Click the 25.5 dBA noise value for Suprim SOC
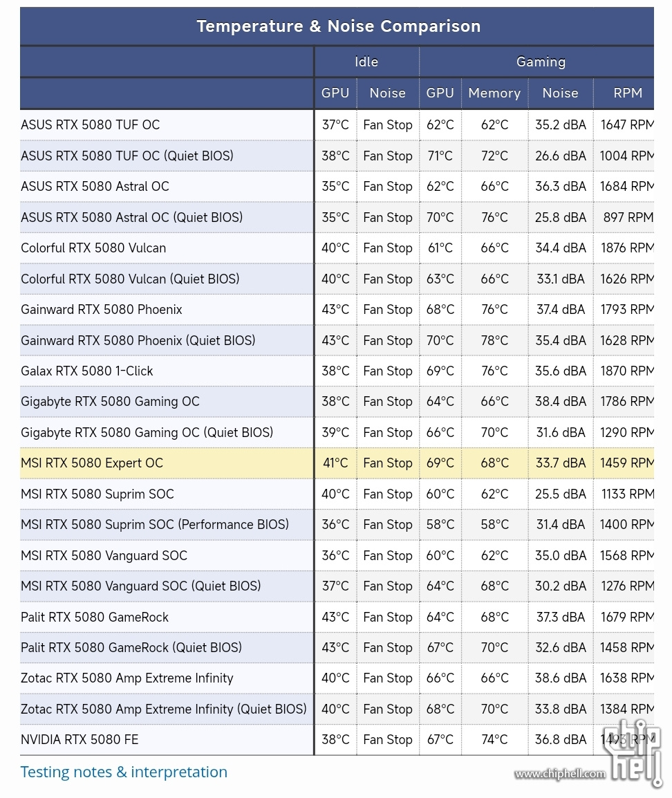This screenshot has width=672, height=798. pyautogui.click(x=560, y=494)
